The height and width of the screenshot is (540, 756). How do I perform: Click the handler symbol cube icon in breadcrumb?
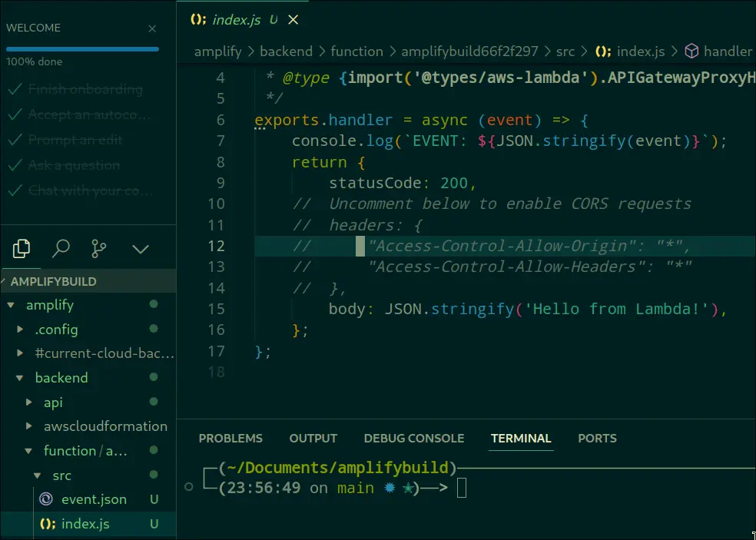pyautogui.click(x=691, y=51)
